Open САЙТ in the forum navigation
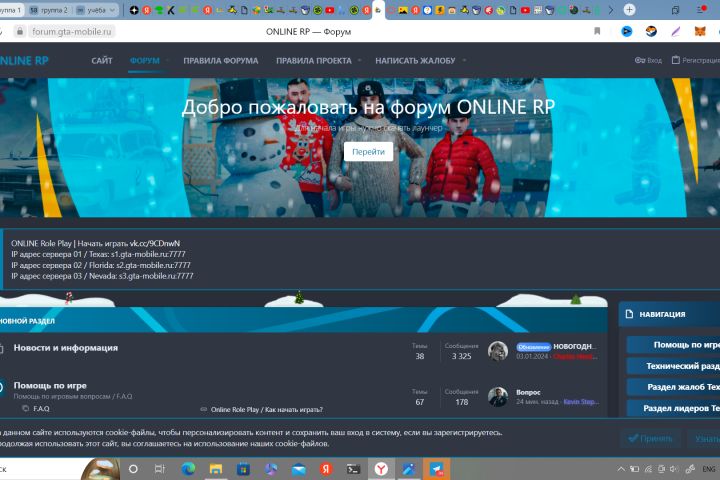 coord(102,60)
